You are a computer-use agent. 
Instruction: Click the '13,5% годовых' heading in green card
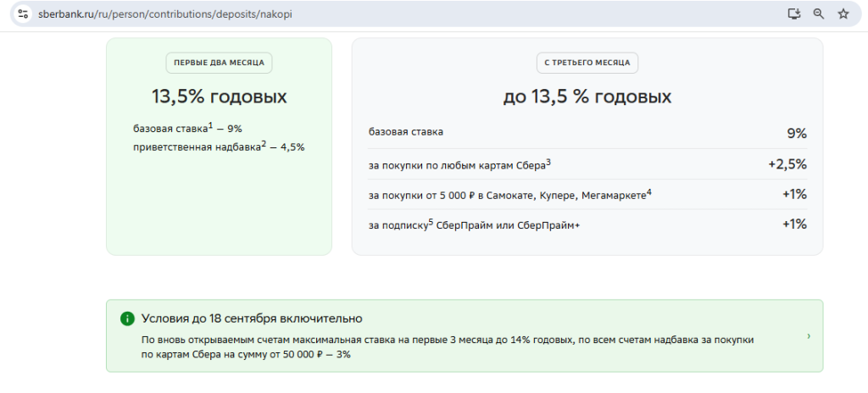coord(219,97)
